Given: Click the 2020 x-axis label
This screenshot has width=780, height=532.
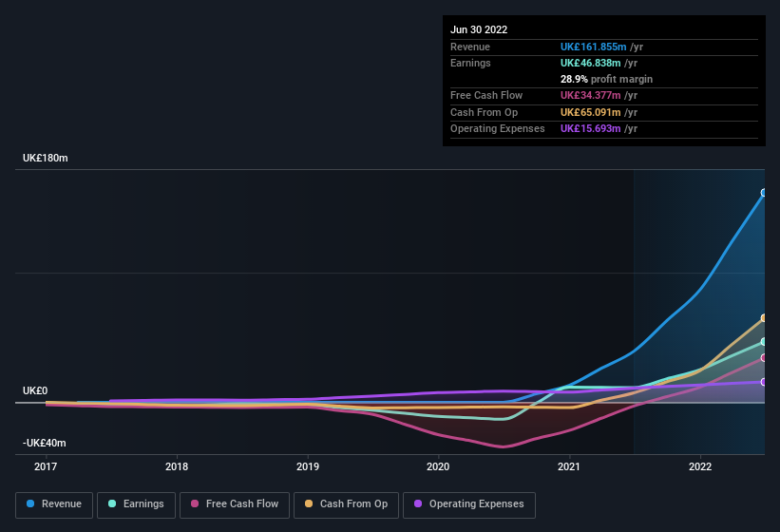Looking at the screenshot, I should coord(438,466).
